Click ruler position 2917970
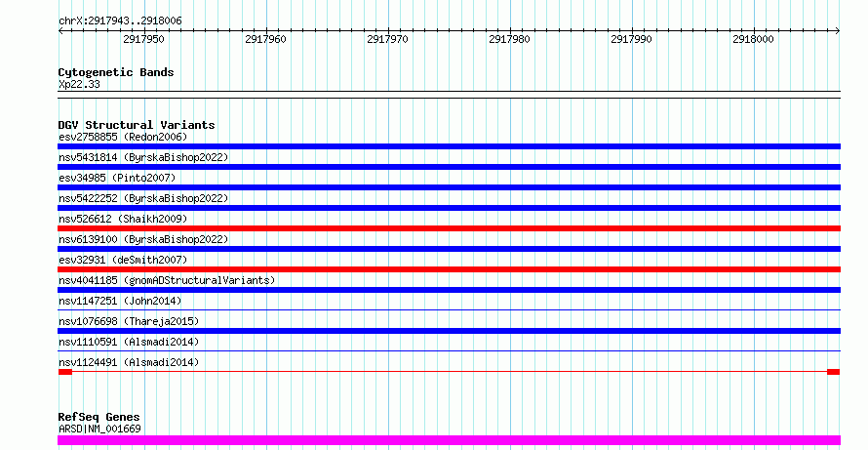 tap(387, 39)
